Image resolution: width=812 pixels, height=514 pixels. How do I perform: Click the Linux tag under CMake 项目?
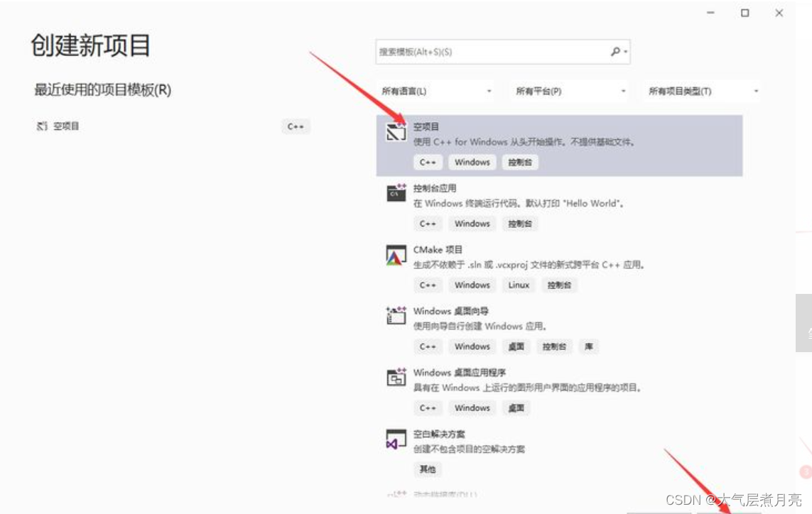519,285
